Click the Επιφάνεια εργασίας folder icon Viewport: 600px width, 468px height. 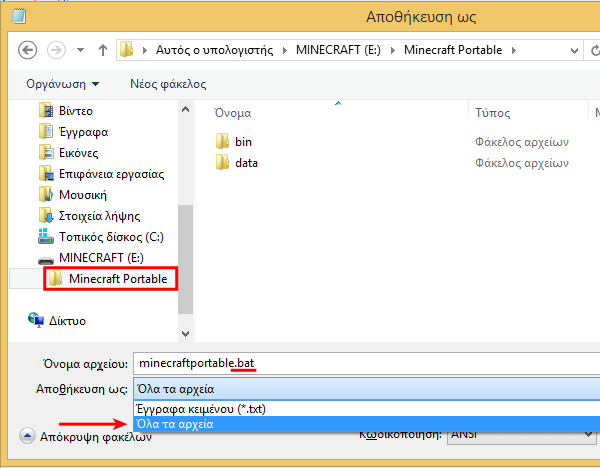coord(46,173)
